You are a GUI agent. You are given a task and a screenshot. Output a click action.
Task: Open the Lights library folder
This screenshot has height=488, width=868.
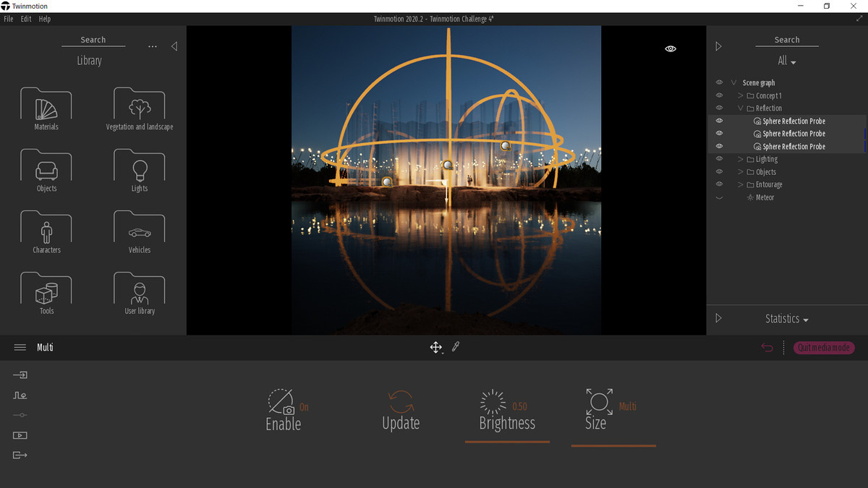click(x=140, y=171)
